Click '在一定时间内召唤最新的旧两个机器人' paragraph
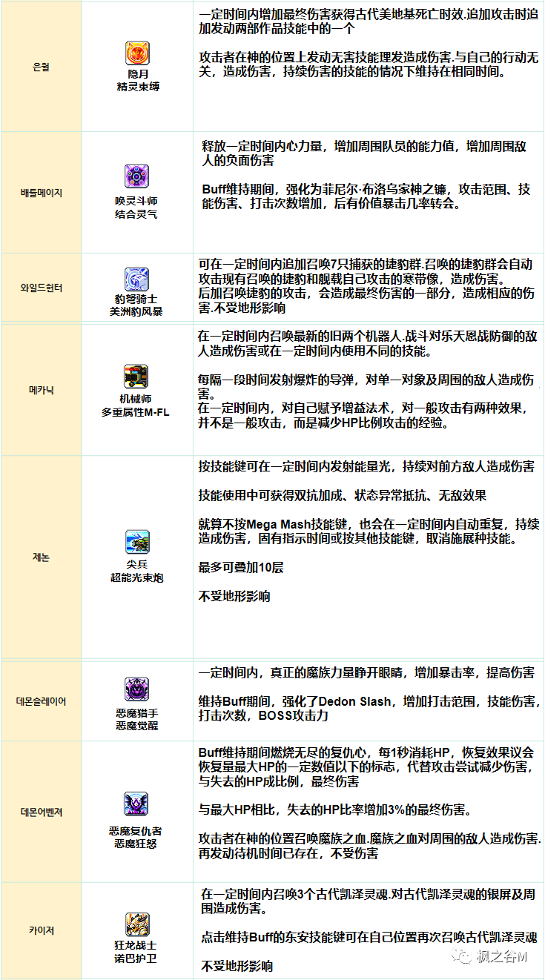 point(369,342)
